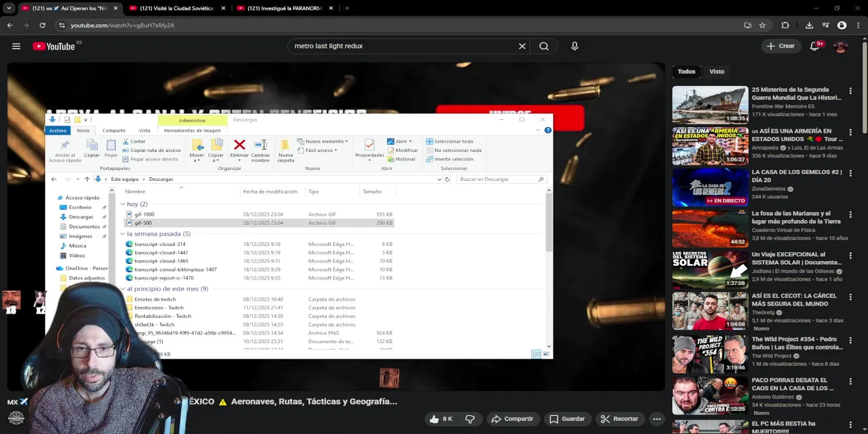The image size is (868, 434).
Task: Click the voice search microphone icon
Action: 574,46
